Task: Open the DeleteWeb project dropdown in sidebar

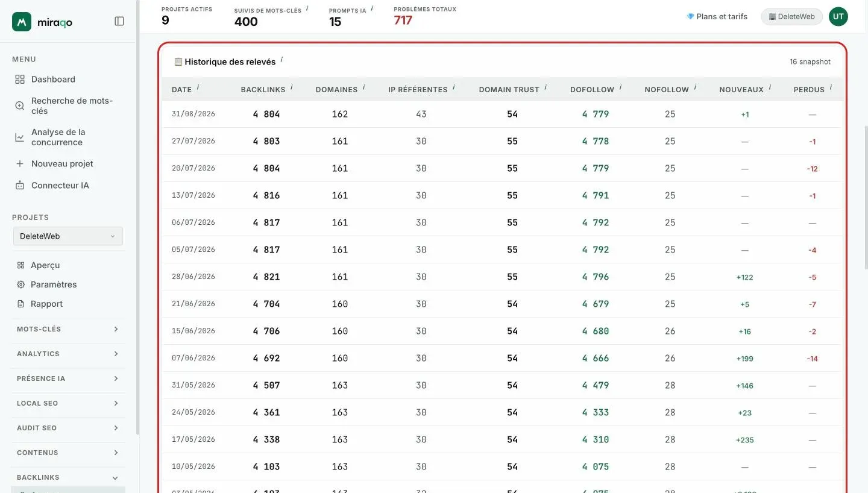Action: tap(68, 236)
